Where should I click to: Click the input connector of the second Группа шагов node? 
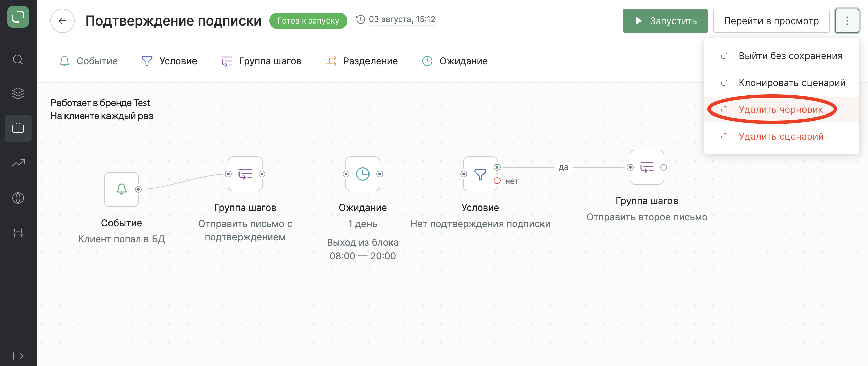tap(630, 167)
